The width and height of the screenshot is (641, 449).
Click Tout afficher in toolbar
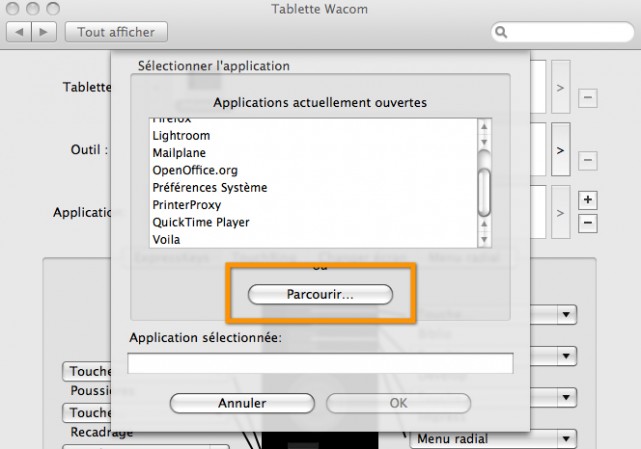click(116, 32)
